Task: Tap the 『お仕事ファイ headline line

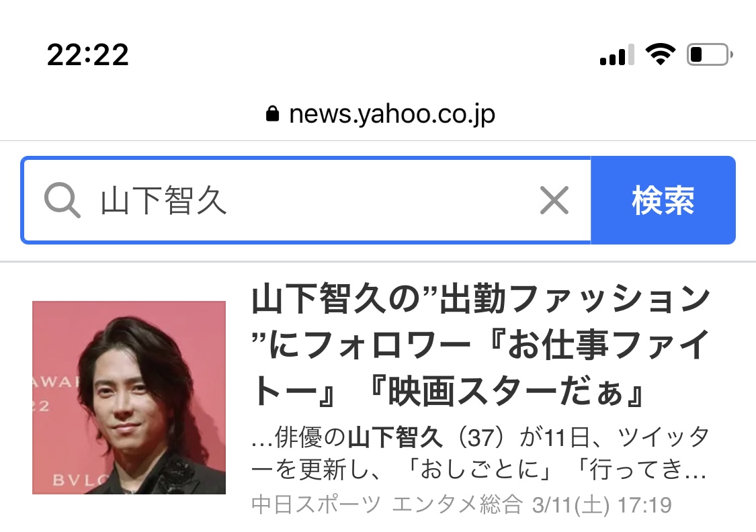Action: point(598,345)
